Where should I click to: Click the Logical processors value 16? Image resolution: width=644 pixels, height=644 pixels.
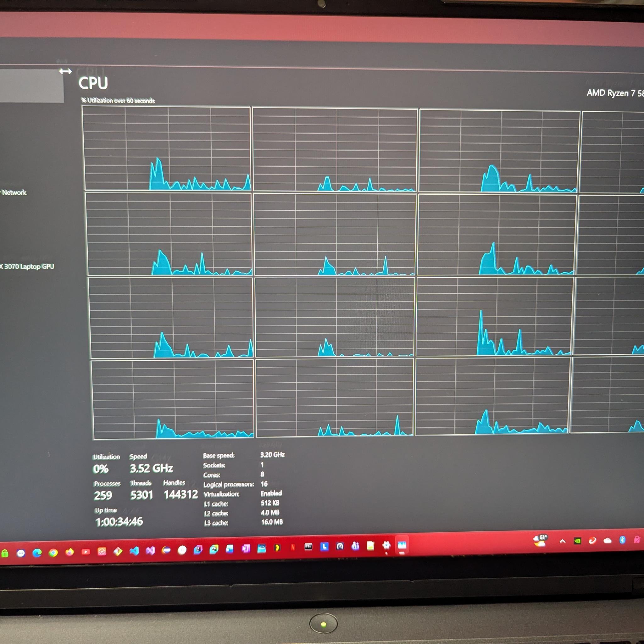[x=264, y=484]
